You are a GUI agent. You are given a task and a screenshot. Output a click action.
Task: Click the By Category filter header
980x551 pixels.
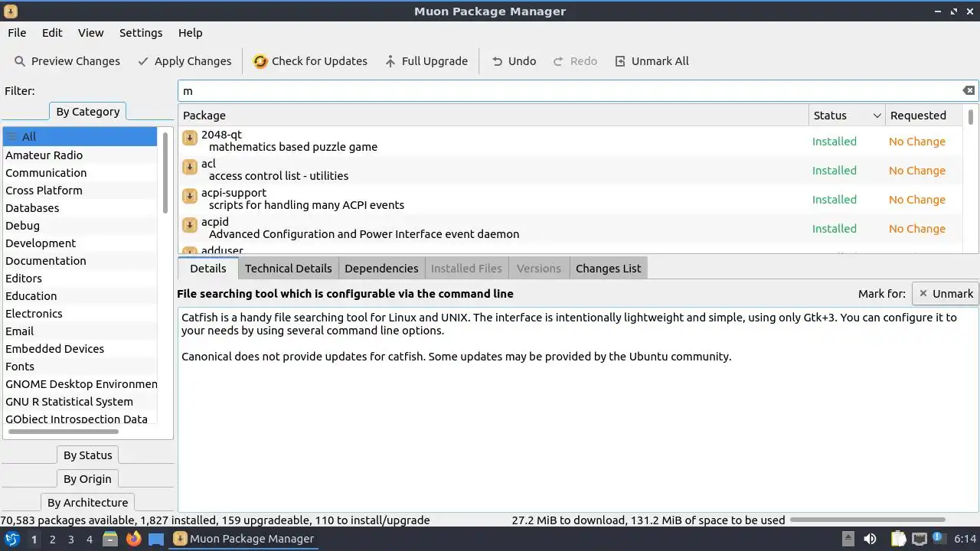click(87, 112)
